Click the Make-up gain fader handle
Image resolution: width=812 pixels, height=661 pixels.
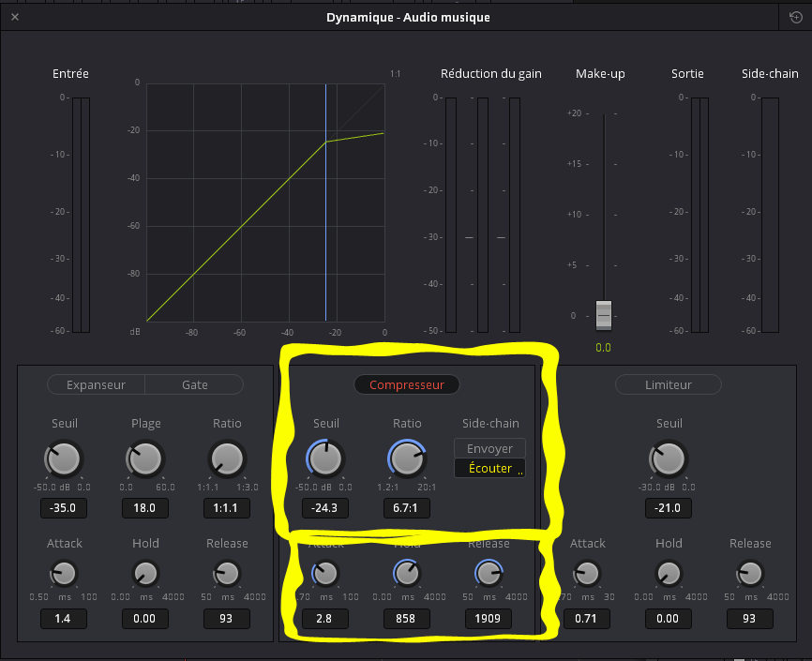[x=604, y=315]
